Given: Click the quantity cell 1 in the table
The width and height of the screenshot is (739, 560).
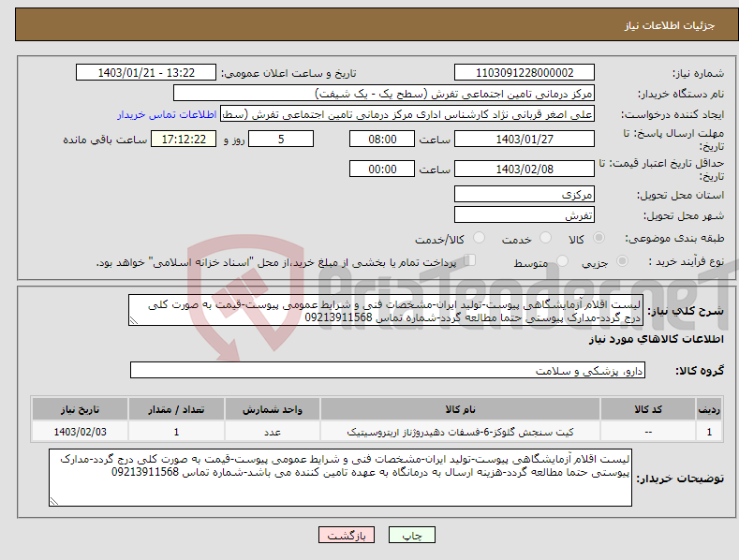Looking at the screenshot, I should point(176,432).
